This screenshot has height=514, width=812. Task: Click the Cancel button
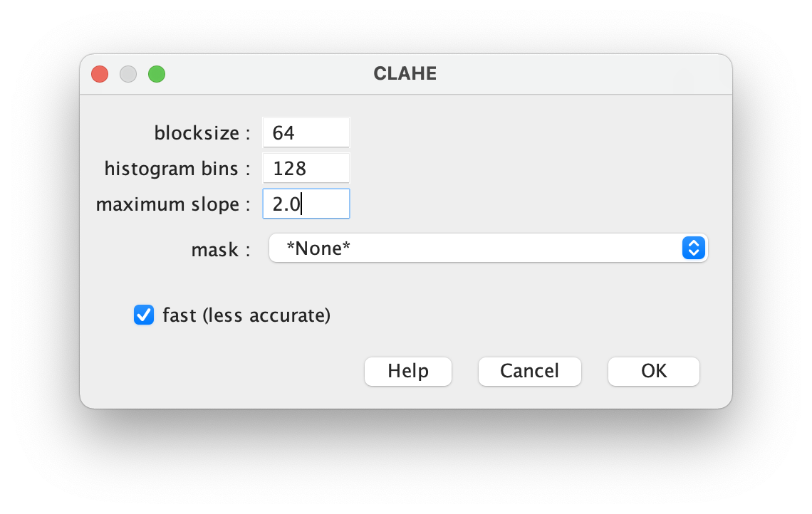(530, 371)
